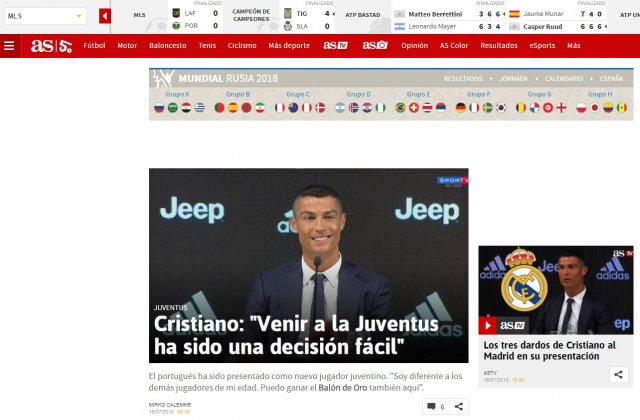
Task: Select the Uruguay flag in Grupo A
Action: [200, 108]
